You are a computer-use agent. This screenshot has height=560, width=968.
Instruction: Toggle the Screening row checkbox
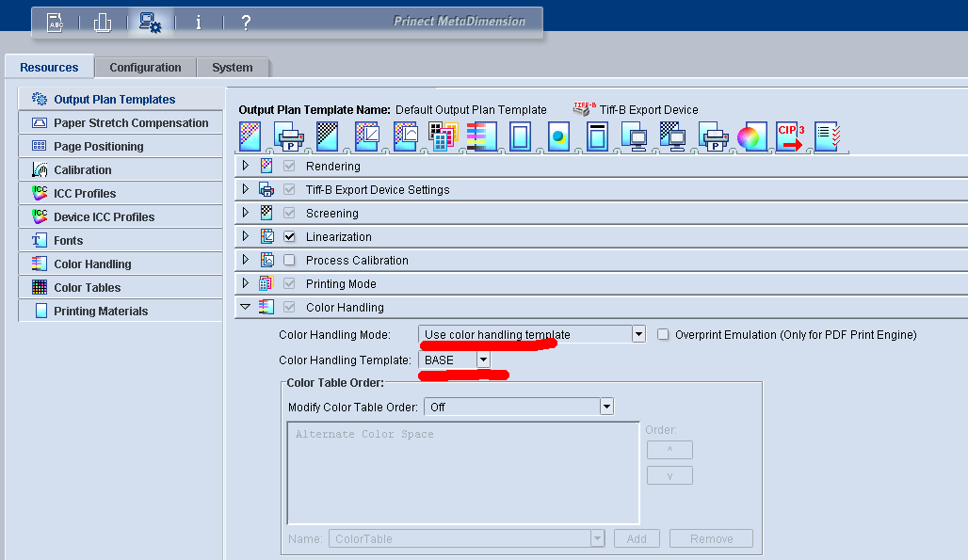point(289,213)
